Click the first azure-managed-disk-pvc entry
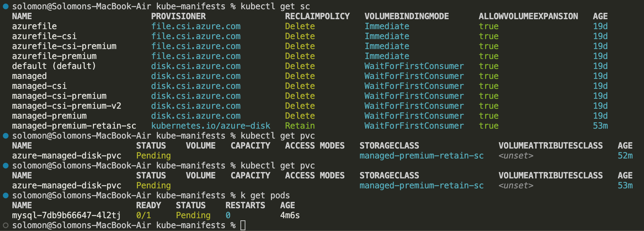 pos(67,156)
